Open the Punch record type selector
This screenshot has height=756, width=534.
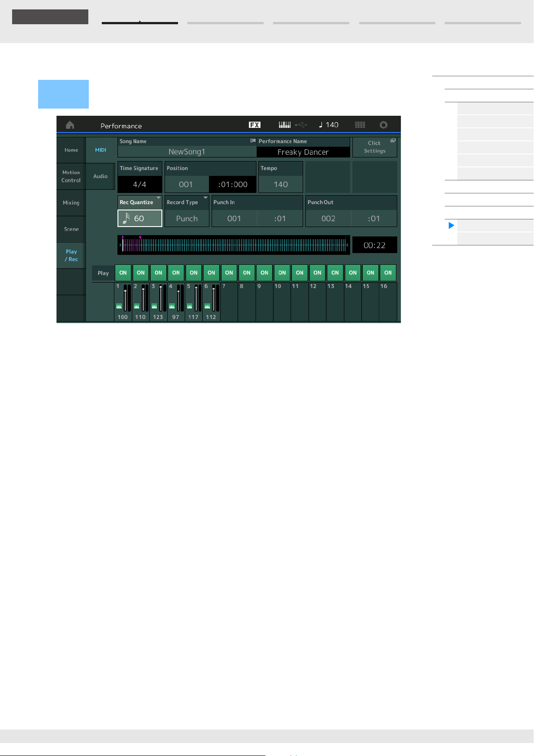pos(187,218)
